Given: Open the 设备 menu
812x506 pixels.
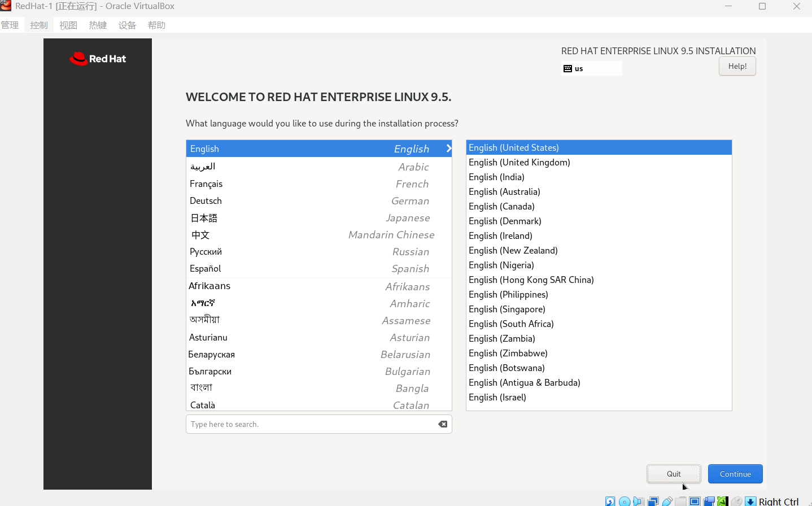Looking at the screenshot, I should 127,25.
